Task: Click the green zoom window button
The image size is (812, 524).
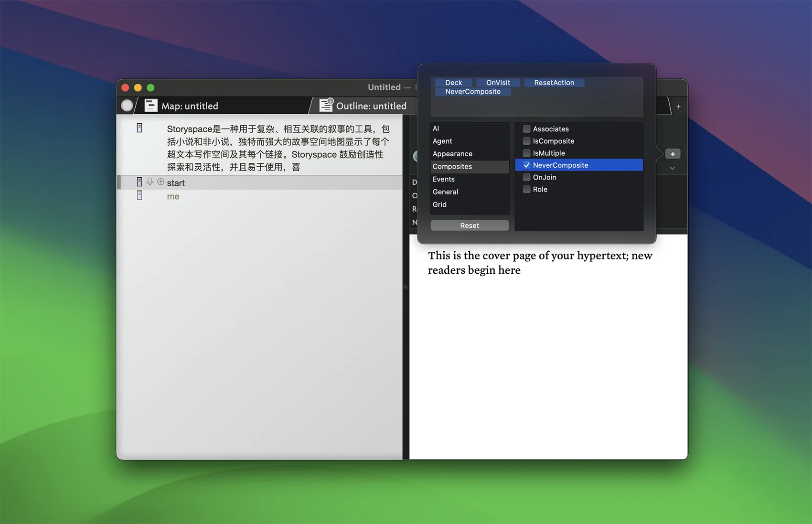Action: (151, 87)
